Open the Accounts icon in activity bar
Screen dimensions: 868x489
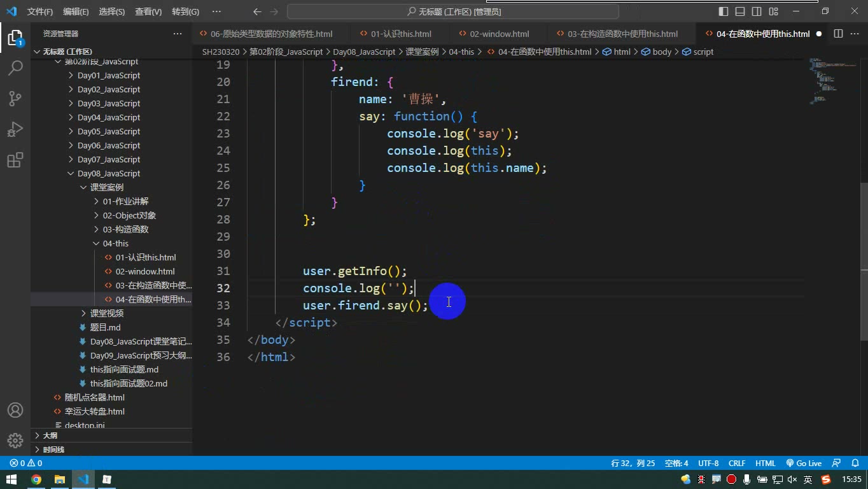[15, 410]
